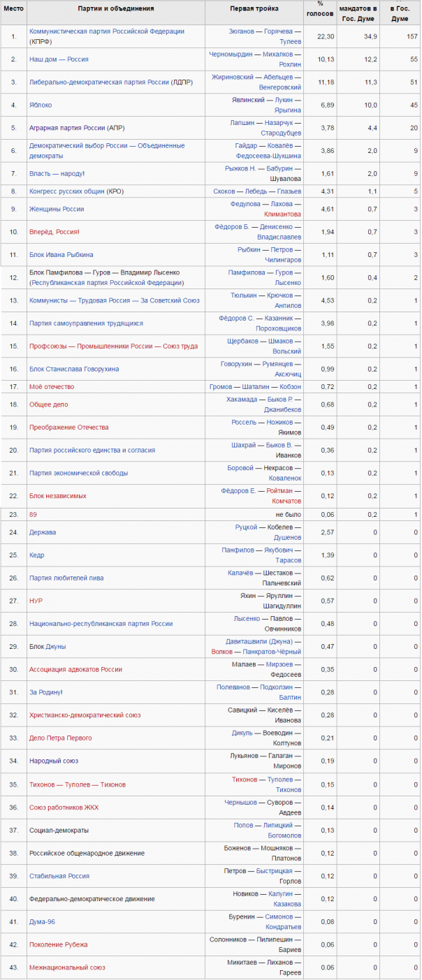Click the НУР red link
Screen dimensions: 422x980
pos(36,601)
